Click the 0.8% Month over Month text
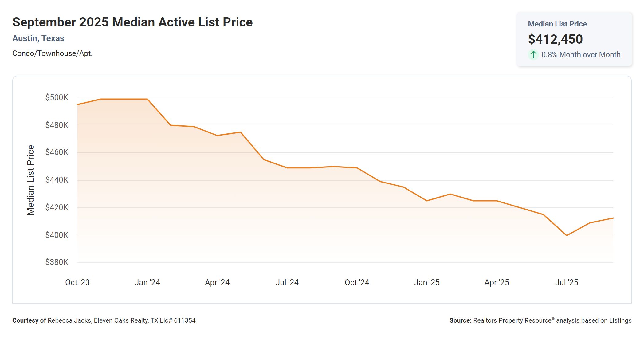Screen dimensions: 644x338 click(x=581, y=55)
